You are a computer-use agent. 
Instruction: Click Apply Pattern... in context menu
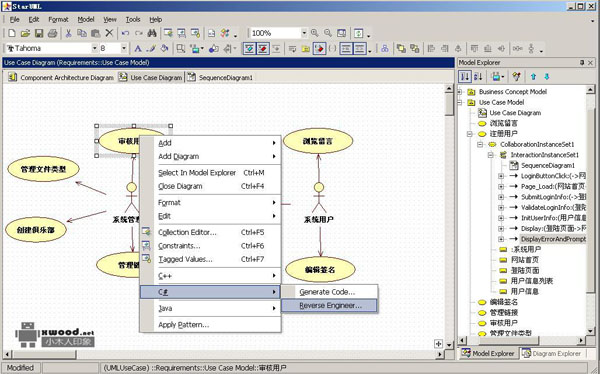tap(210, 325)
